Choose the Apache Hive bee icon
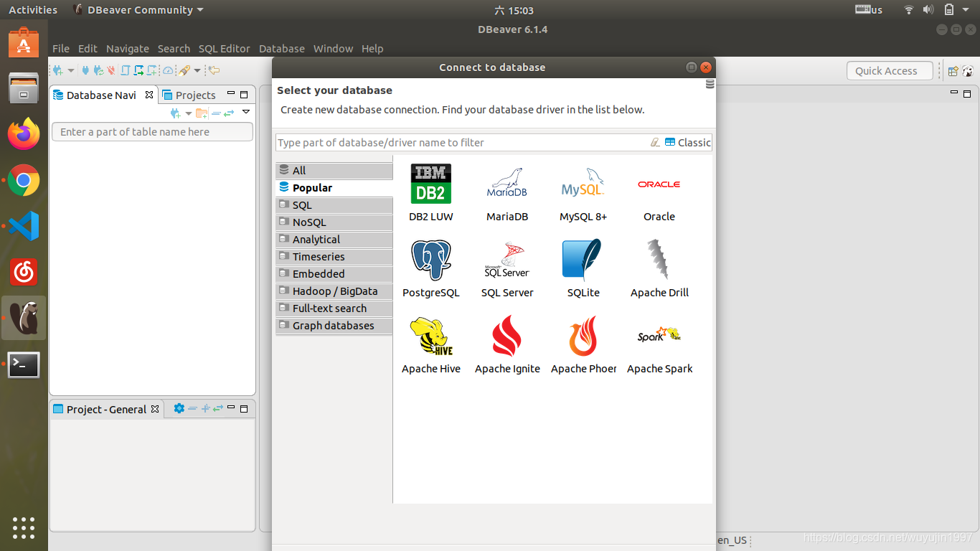Screen dimensions: 980x551 click(x=431, y=336)
